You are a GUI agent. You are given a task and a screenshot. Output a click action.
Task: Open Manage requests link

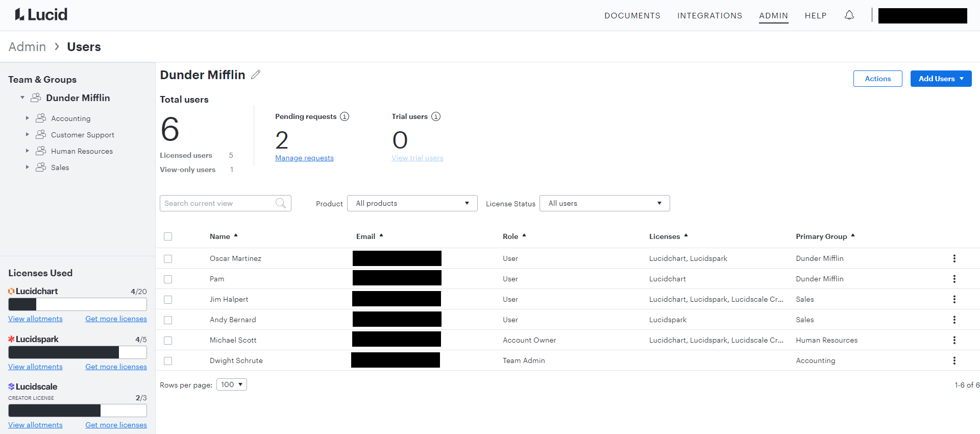pyautogui.click(x=304, y=158)
